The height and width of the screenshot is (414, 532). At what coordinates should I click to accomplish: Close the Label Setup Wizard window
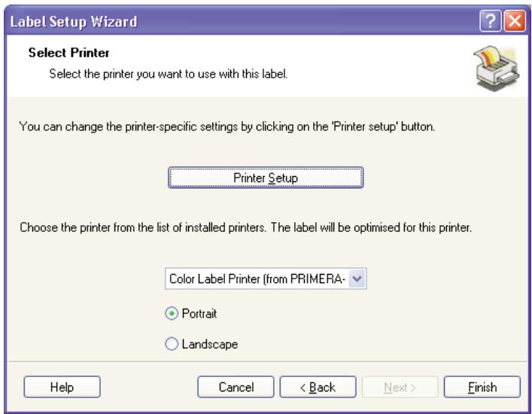pos(515,14)
